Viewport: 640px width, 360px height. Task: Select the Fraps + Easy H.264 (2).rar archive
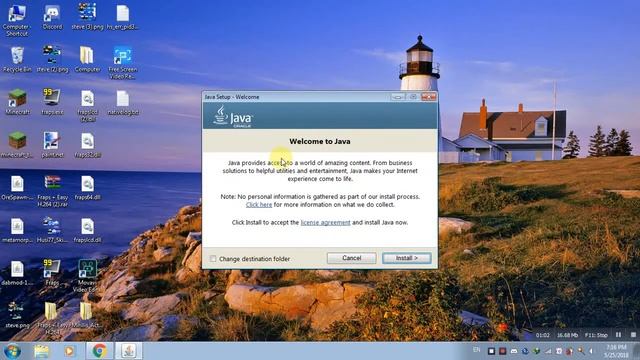click(x=52, y=191)
